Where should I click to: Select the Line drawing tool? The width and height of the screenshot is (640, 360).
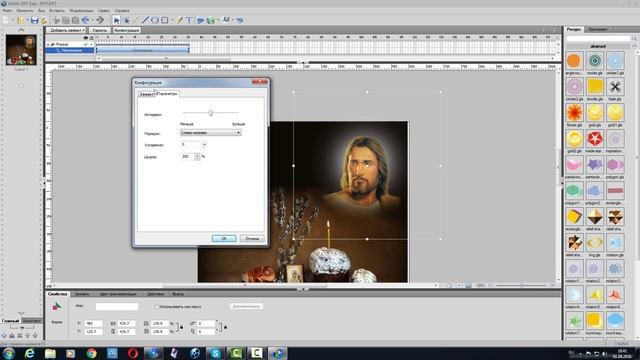[x=145, y=20]
